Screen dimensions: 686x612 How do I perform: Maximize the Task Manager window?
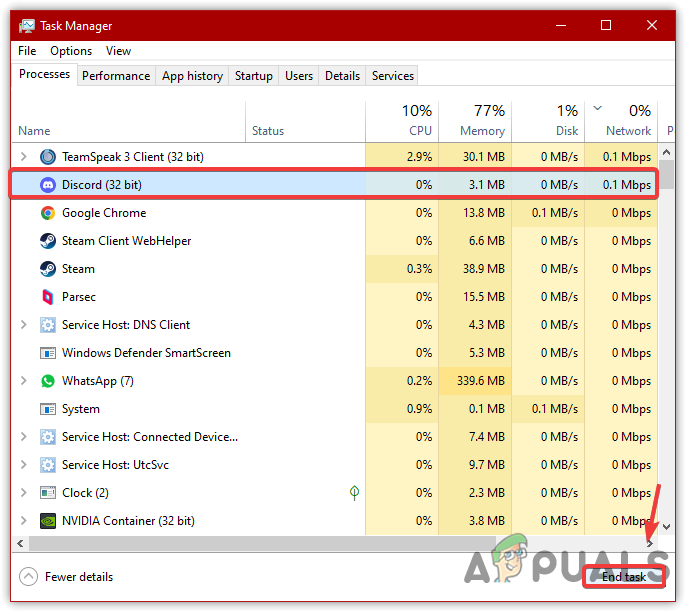point(606,25)
